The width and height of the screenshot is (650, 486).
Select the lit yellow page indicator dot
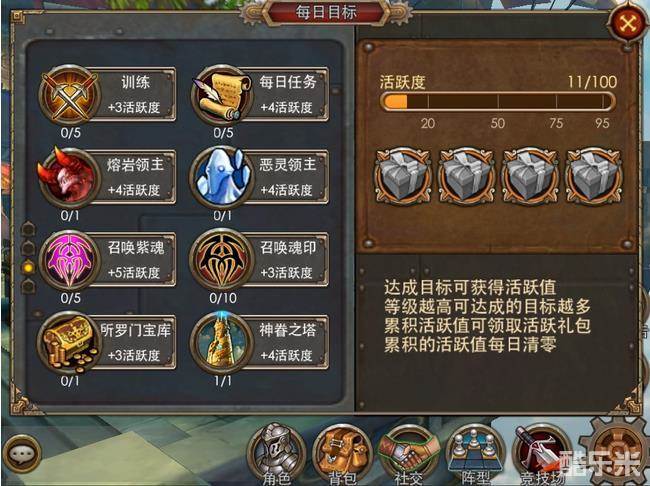click(x=28, y=267)
